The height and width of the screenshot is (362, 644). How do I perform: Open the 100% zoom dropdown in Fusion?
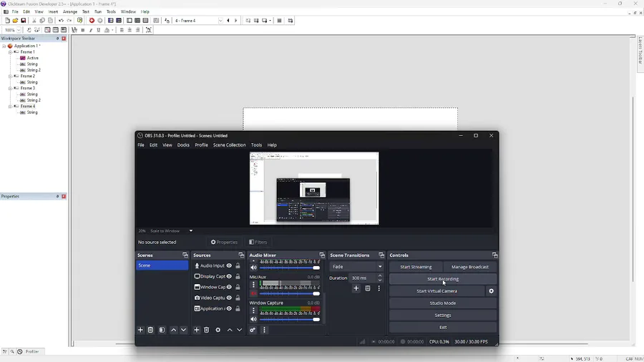[x=19, y=30]
